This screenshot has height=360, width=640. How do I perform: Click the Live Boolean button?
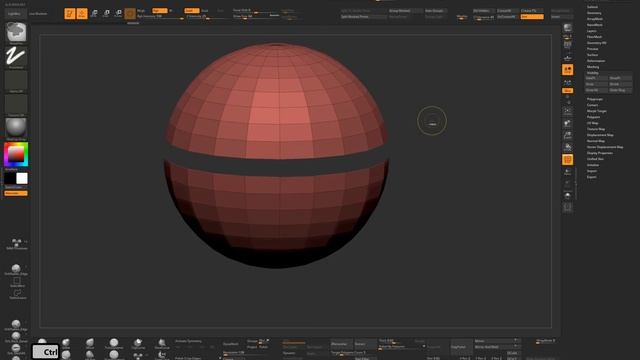click(38, 13)
